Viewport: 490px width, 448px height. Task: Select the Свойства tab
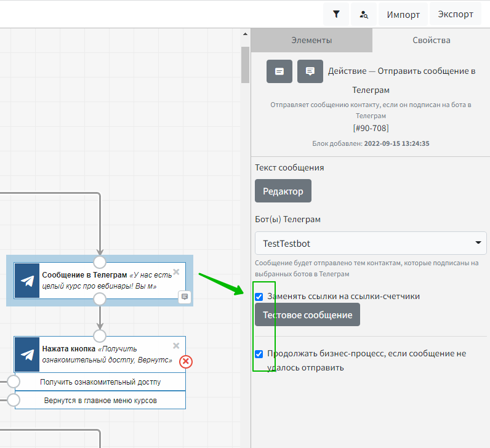(432, 40)
